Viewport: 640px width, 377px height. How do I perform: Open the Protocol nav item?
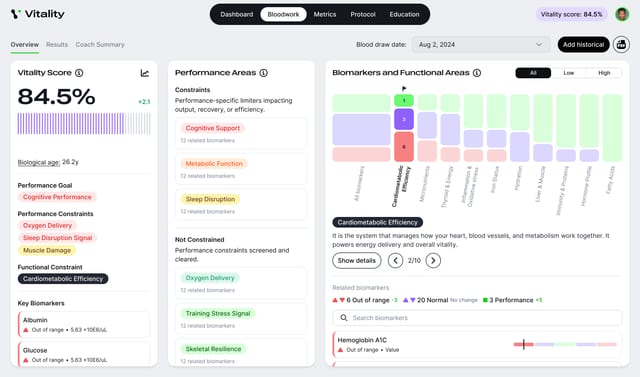(x=363, y=14)
